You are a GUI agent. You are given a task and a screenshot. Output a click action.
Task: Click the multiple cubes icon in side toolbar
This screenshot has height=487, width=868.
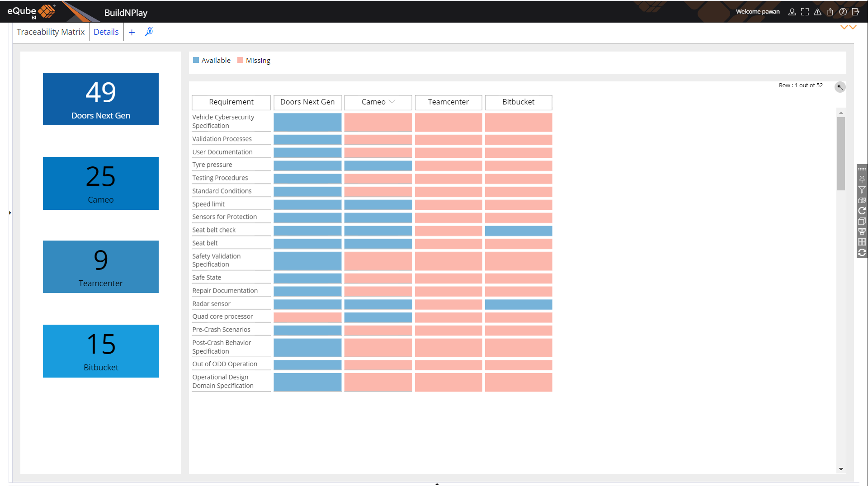pos(862,200)
